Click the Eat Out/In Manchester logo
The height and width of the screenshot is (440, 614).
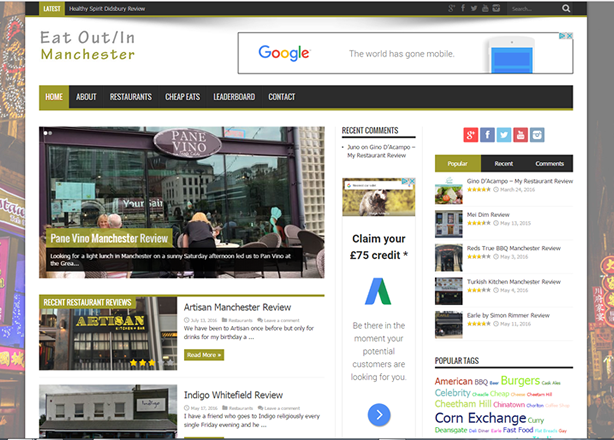[88, 46]
